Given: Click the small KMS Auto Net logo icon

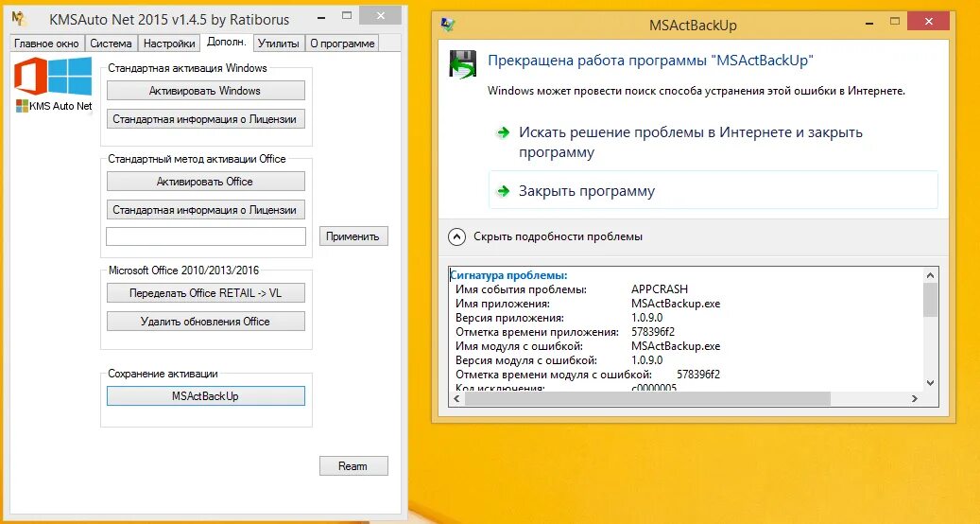Looking at the screenshot, I should point(22,106).
